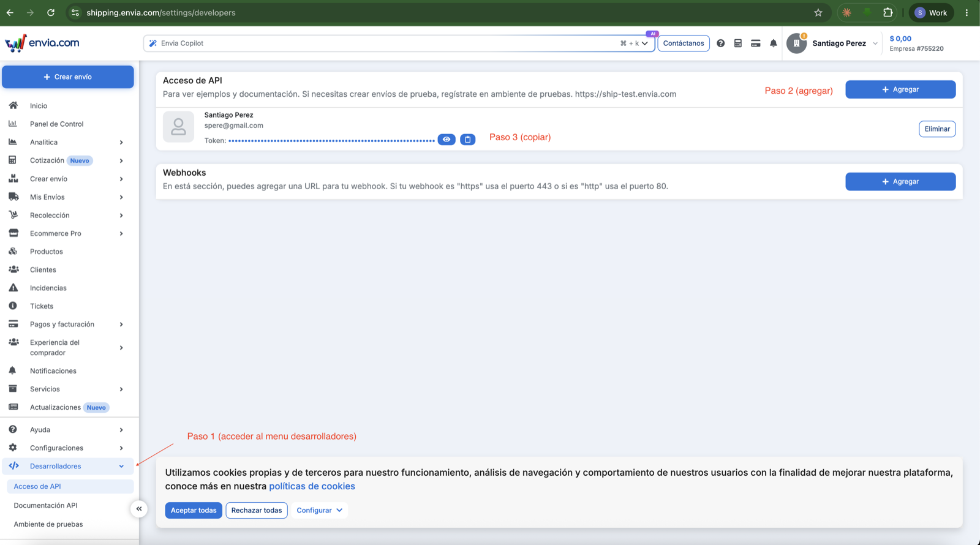The width and height of the screenshot is (980, 545).
Task: Expand the Crear envío sidebar submenu
Action: [121, 179]
